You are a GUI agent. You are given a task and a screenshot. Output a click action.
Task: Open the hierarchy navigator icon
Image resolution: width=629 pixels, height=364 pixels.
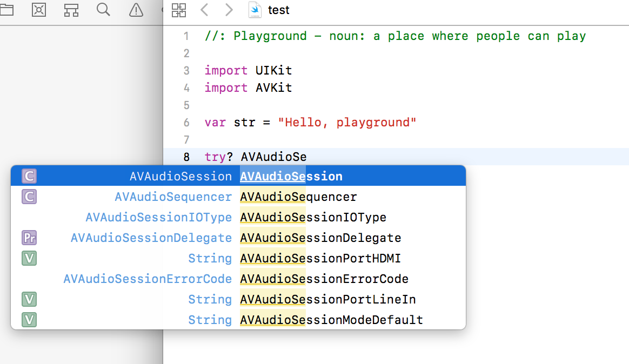71,10
